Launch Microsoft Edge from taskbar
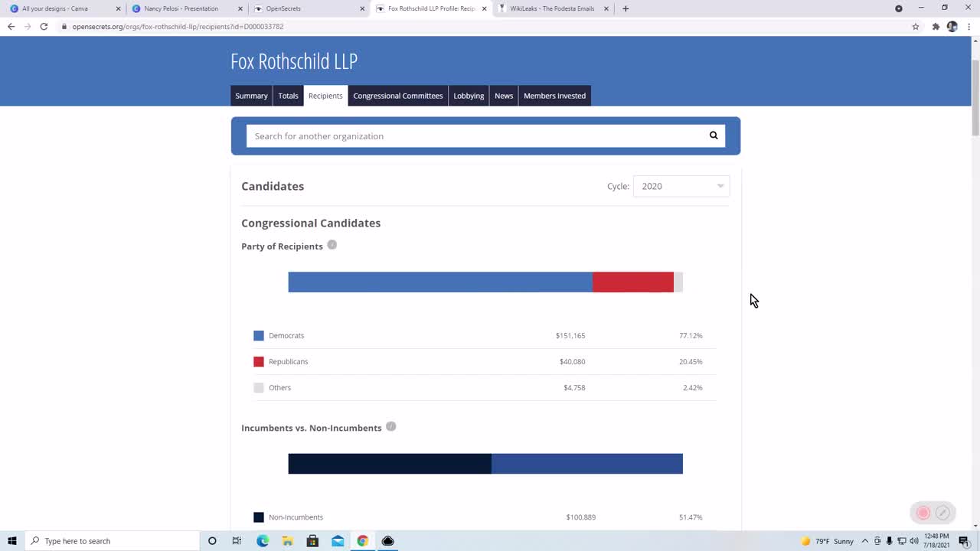The image size is (980, 551). click(263, 541)
